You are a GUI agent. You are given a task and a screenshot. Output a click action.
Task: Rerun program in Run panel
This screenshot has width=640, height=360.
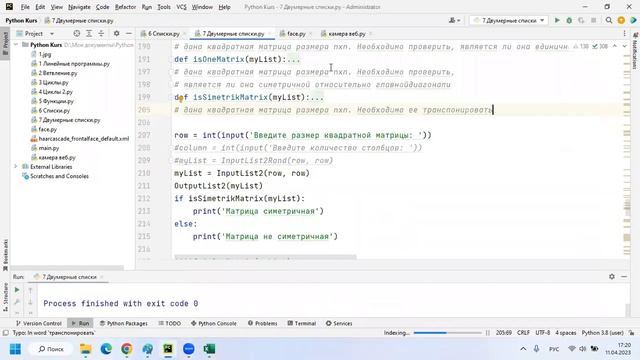click(x=17, y=290)
